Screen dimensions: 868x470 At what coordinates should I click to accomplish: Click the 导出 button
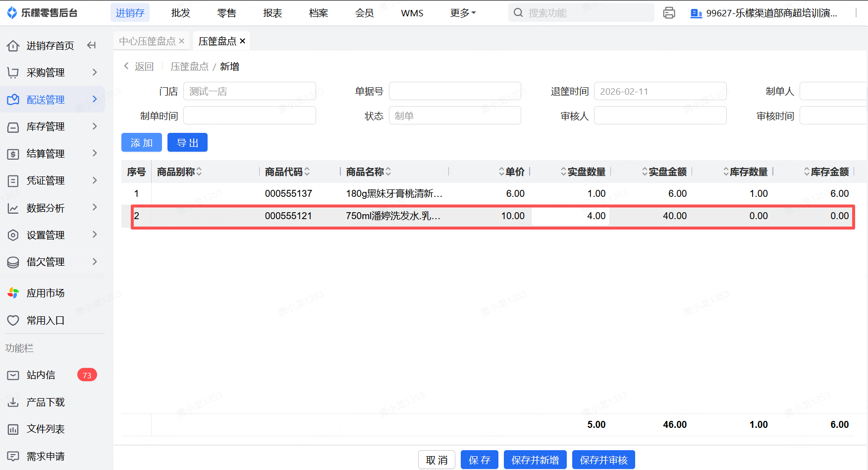pos(187,143)
